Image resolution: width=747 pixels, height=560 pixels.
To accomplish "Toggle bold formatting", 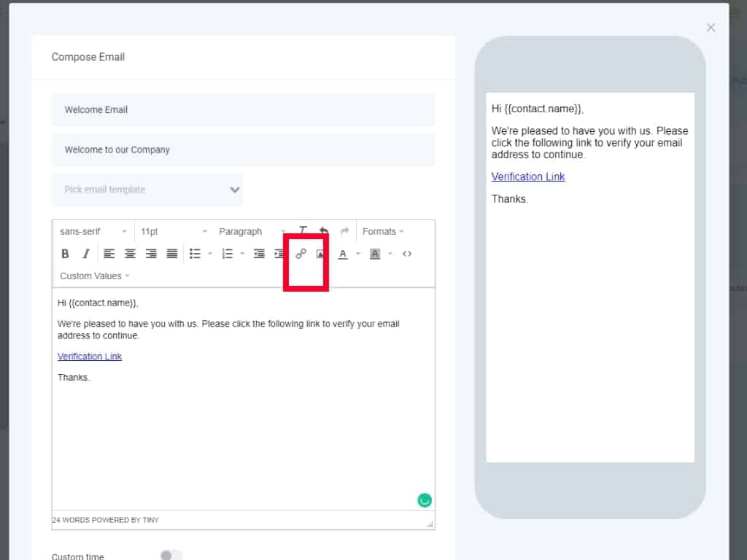I will tap(65, 254).
